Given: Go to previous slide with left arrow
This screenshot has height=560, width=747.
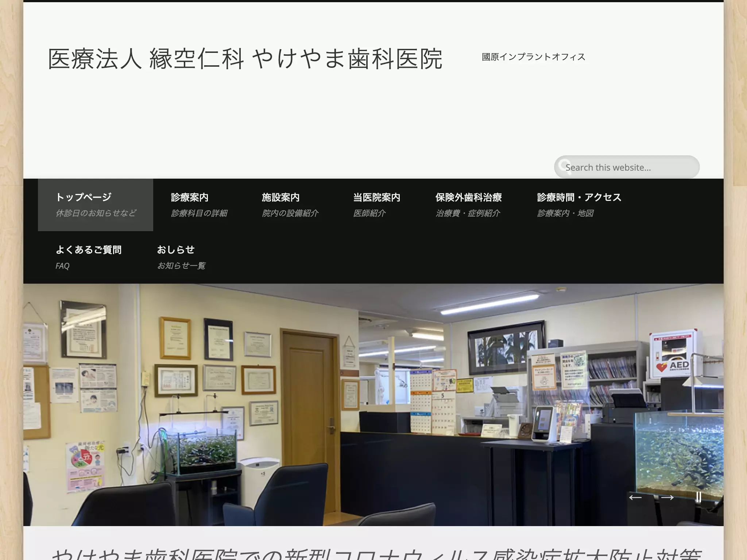Looking at the screenshot, I should point(635,497).
